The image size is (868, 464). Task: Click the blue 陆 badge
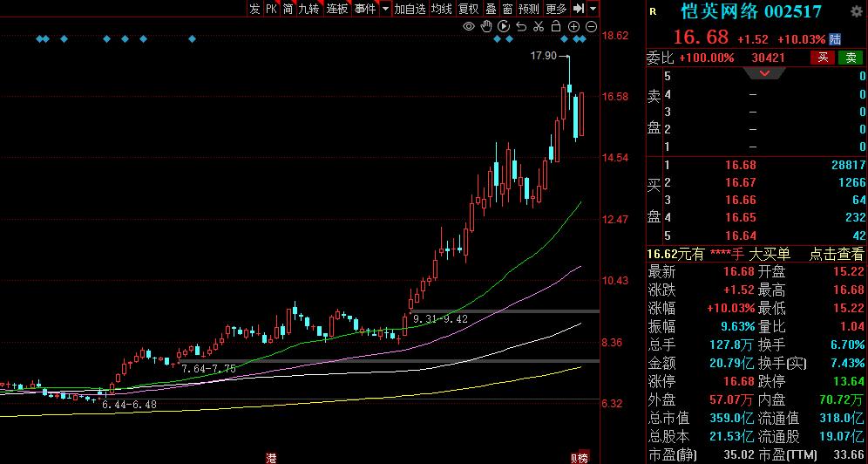click(x=835, y=38)
